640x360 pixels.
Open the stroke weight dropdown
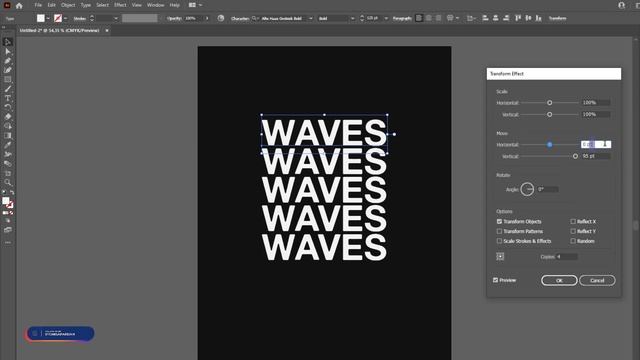[116, 18]
